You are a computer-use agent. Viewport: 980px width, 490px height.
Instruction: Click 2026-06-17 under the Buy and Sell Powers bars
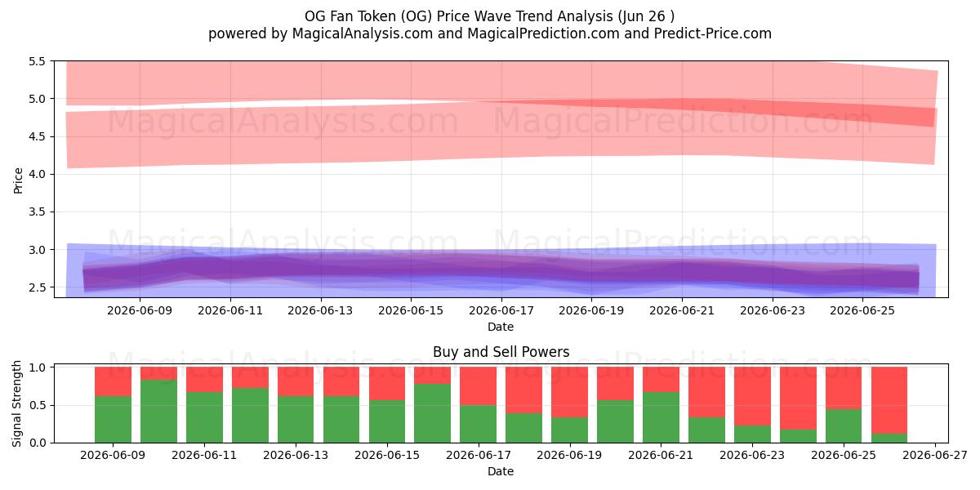(479, 456)
